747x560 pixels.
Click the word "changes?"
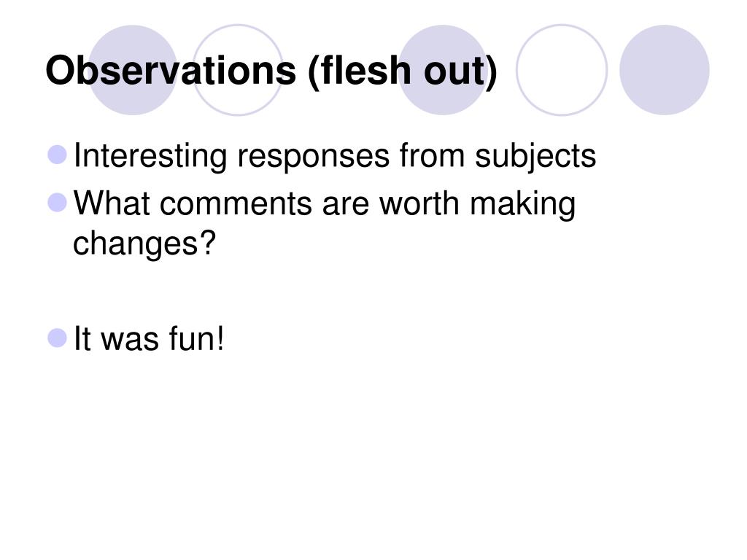point(144,244)
